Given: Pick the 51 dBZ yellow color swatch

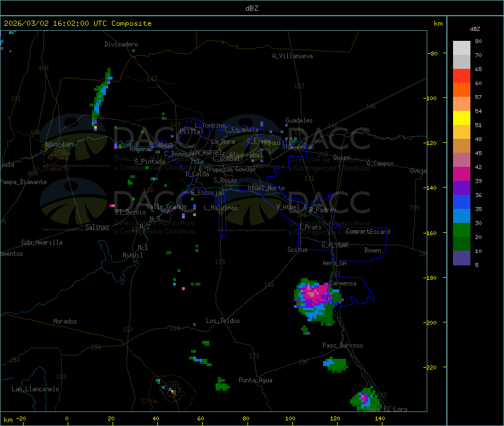Looking at the screenshot, I should point(461,118).
